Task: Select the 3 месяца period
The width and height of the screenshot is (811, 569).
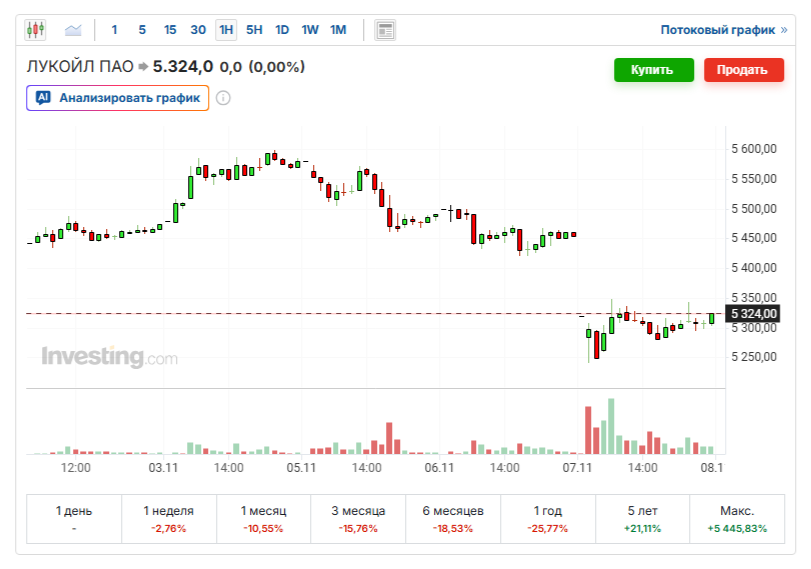Action: 358,519
